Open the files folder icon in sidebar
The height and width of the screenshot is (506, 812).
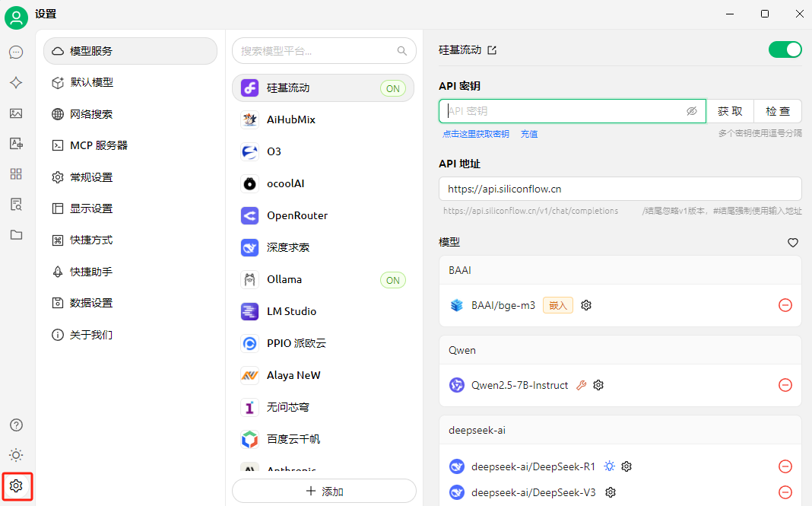(x=16, y=234)
